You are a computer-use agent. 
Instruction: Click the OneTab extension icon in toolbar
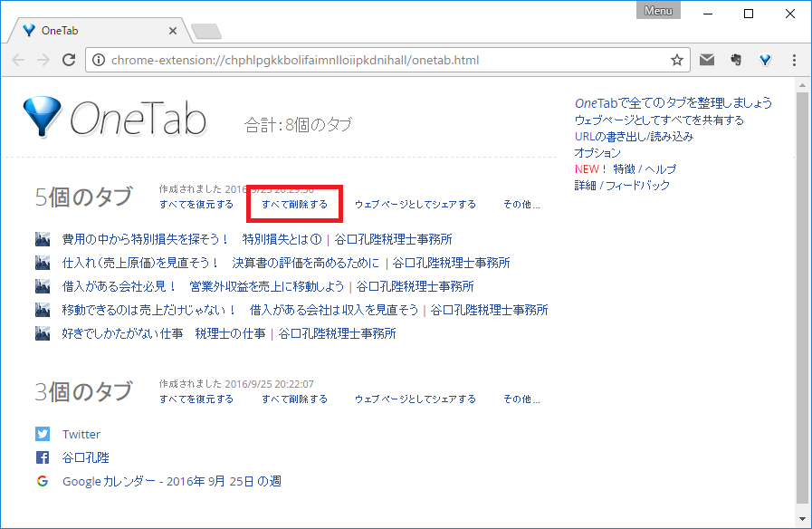click(765, 61)
